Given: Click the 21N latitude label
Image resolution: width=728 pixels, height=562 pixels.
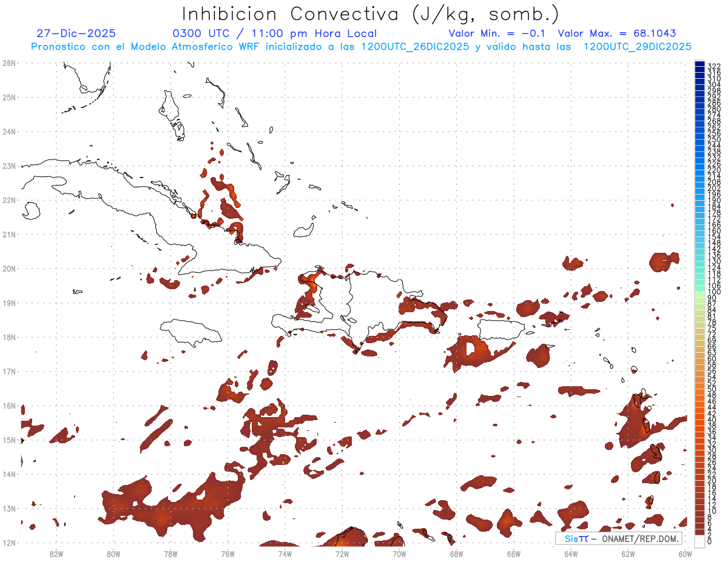Looking at the screenshot, I should [9, 234].
